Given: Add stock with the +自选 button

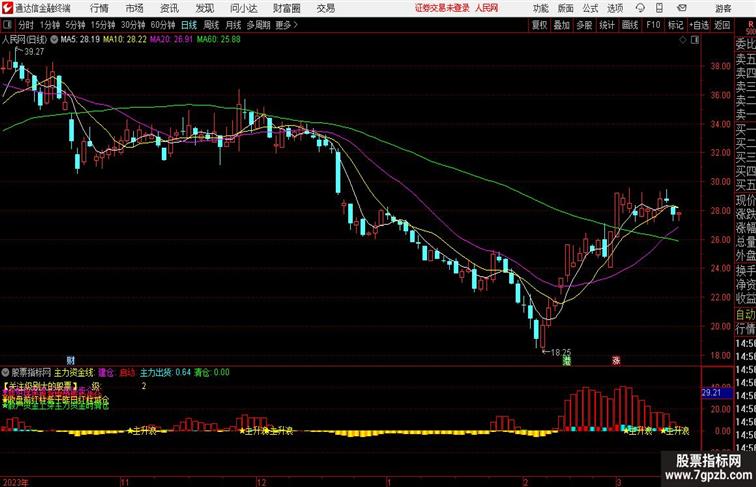Looking at the screenshot, I should (699, 25).
